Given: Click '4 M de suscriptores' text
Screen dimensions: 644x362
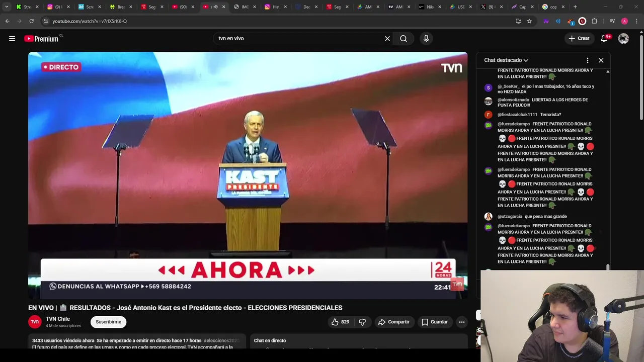Looking at the screenshot, I should click(63, 326).
